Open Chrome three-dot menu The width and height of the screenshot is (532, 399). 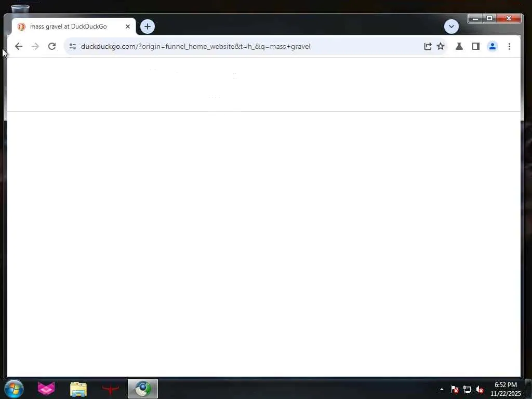[509, 46]
